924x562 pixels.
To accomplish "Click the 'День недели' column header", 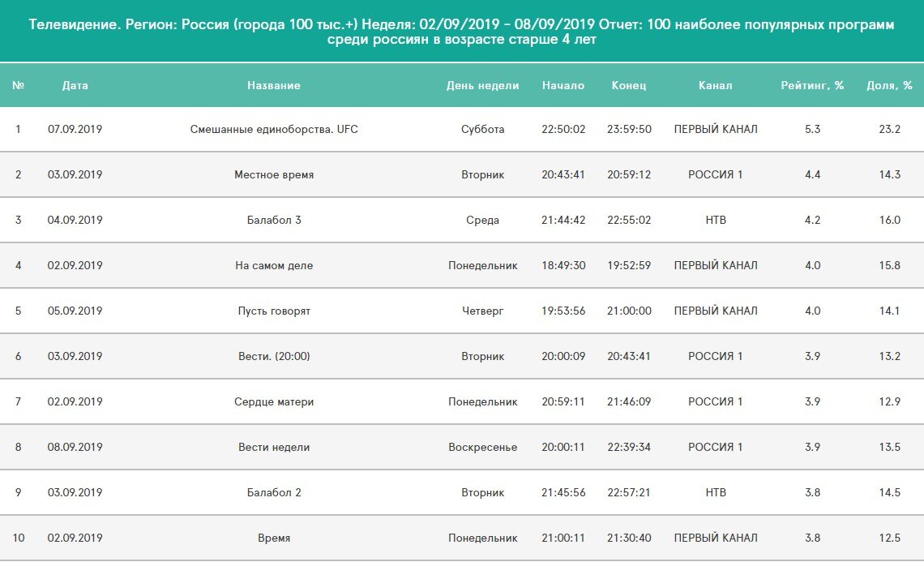I will [x=482, y=85].
